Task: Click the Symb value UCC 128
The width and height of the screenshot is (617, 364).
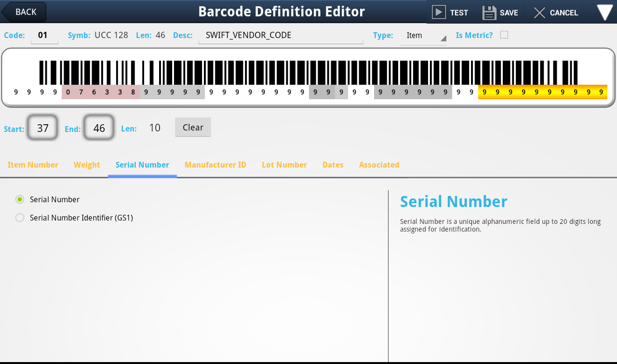Action: click(111, 35)
